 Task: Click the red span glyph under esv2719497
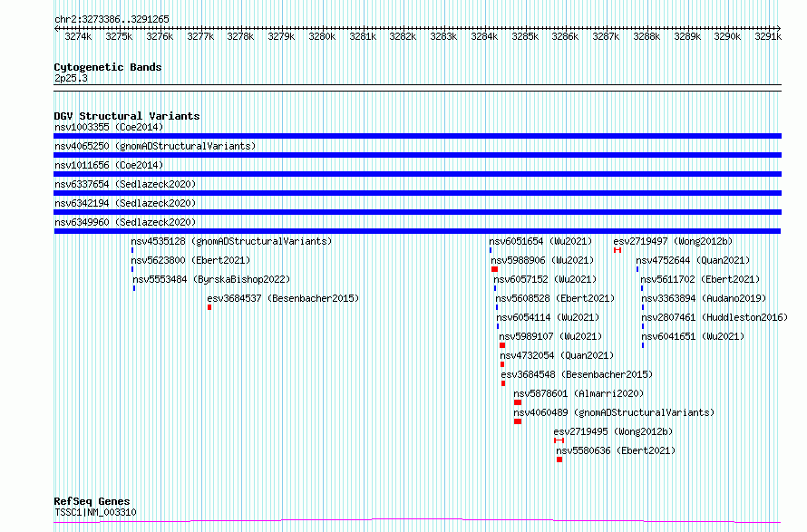point(617,250)
